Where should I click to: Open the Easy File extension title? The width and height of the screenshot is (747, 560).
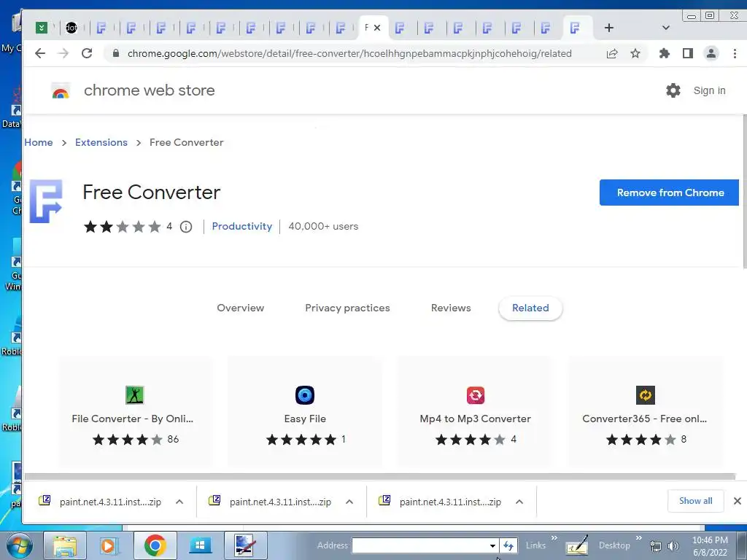305,419
